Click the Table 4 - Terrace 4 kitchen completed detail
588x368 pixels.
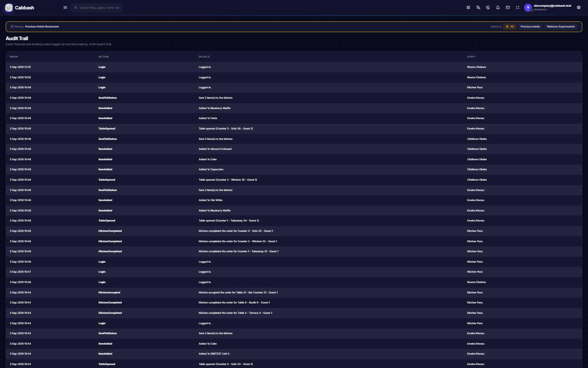pos(236,313)
